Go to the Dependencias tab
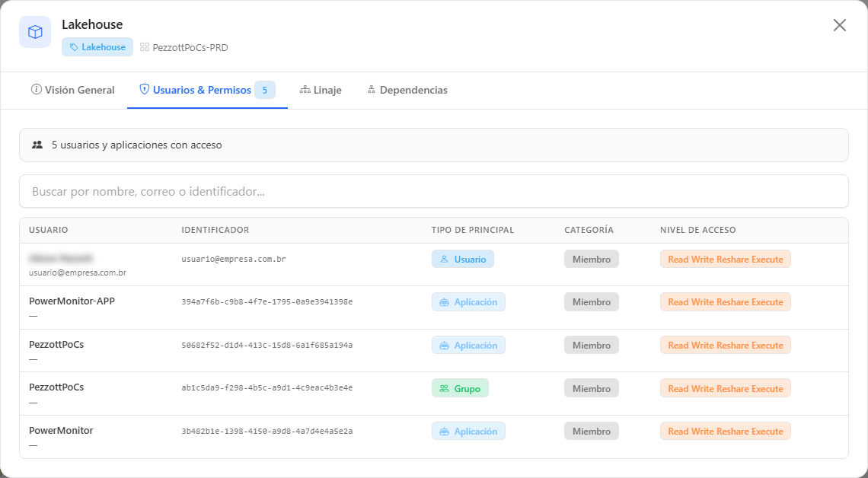 (x=407, y=90)
